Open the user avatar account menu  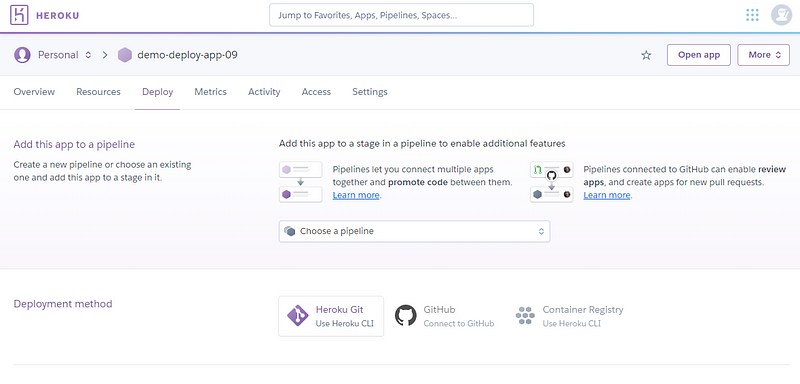pos(781,15)
